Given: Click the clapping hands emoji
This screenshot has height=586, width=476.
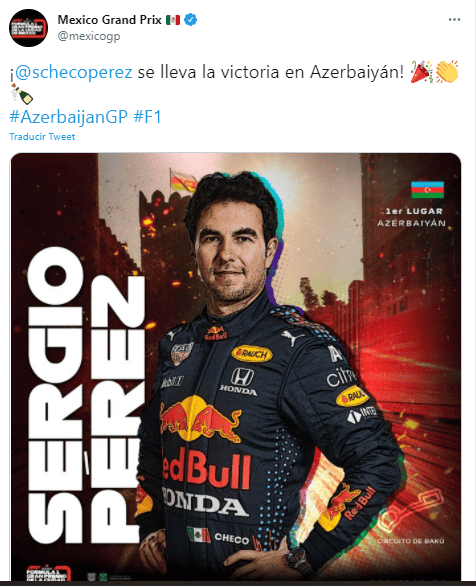Looking at the screenshot, I should [447, 71].
